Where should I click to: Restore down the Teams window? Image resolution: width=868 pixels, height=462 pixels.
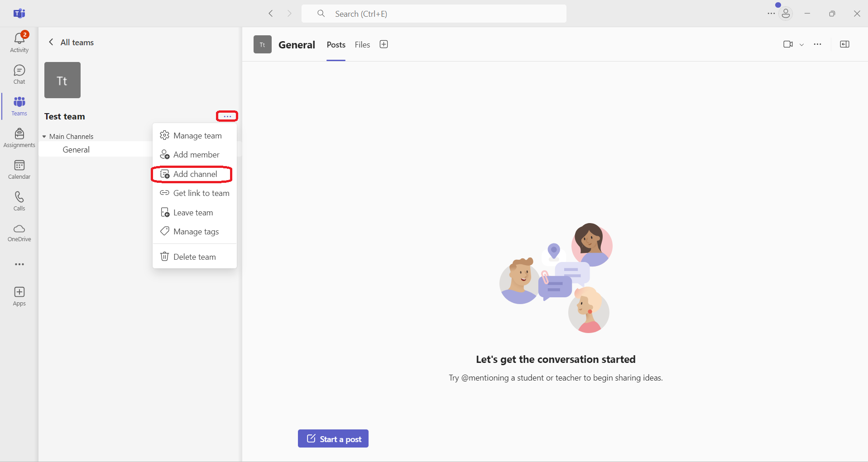(832, 14)
